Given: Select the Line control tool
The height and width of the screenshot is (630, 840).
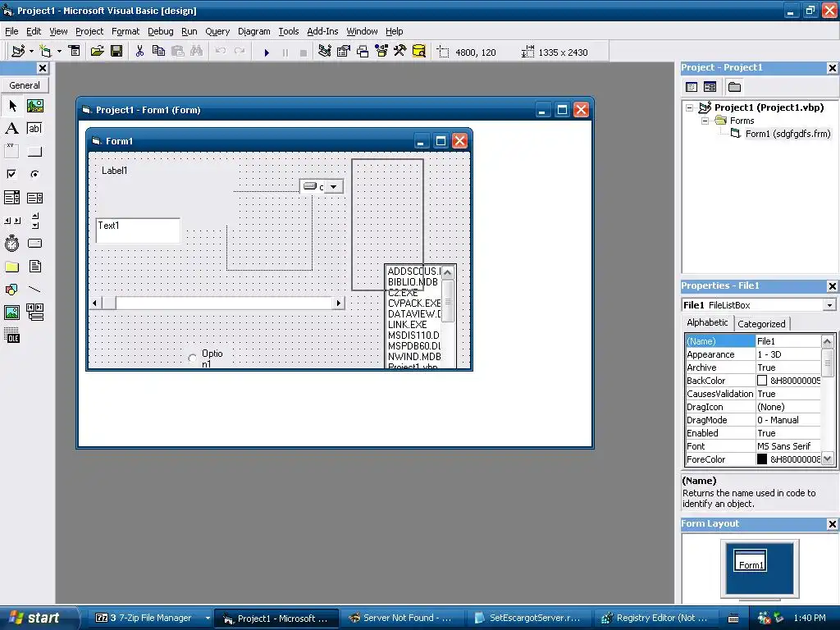Looking at the screenshot, I should (34, 290).
